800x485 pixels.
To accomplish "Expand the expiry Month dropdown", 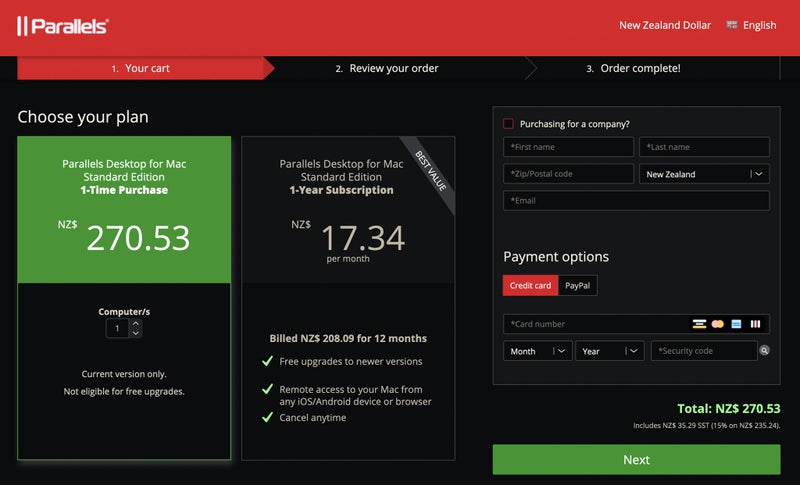I will tap(537, 351).
